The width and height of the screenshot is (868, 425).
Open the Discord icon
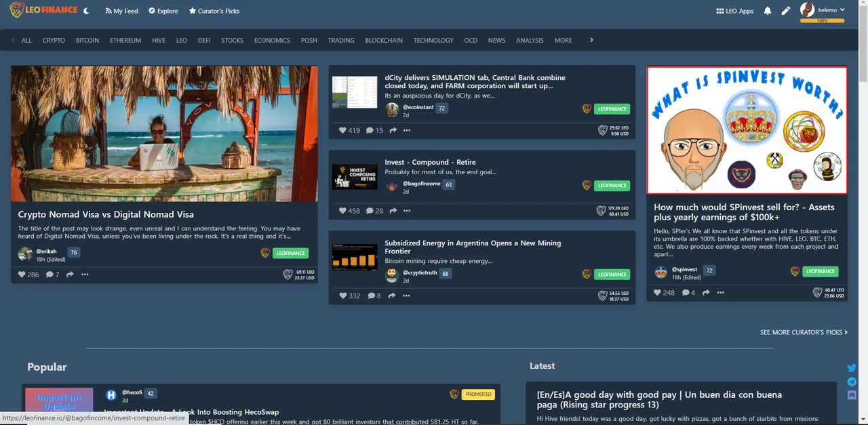tap(852, 395)
